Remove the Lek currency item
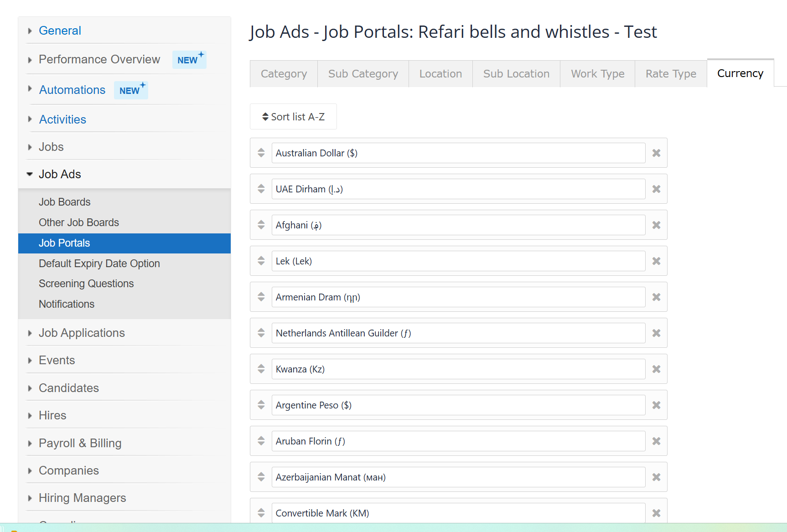This screenshot has height=532, width=787. click(656, 261)
